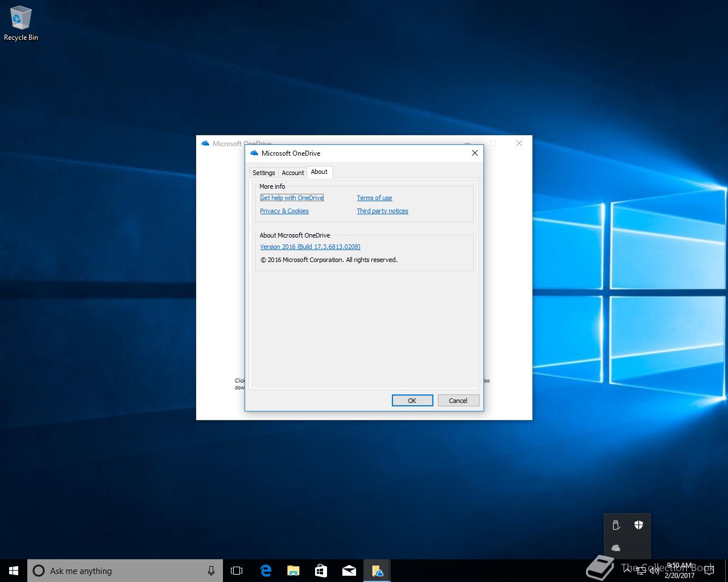Open the Recycle Bin desktop icon
728x582 pixels.
pyautogui.click(x=20, y=23)
